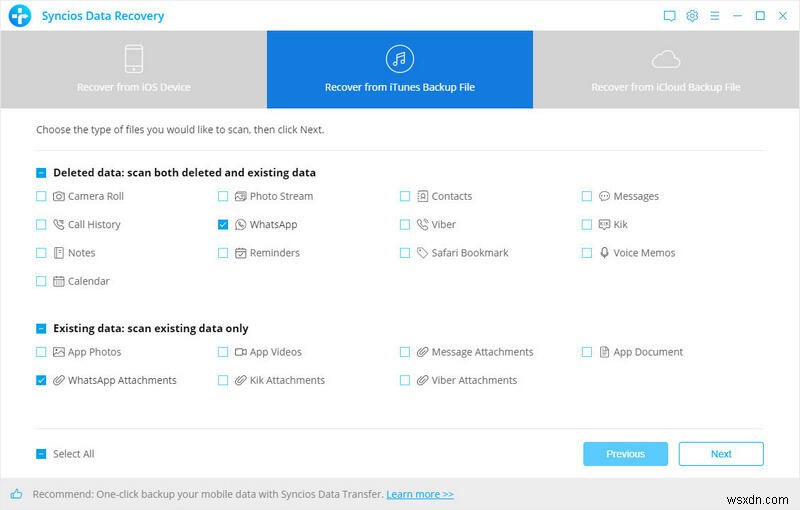The height and width of the screenshot is (510, 800).
Task: Enable the Calendar checkbox
Action: click(41, 281)
